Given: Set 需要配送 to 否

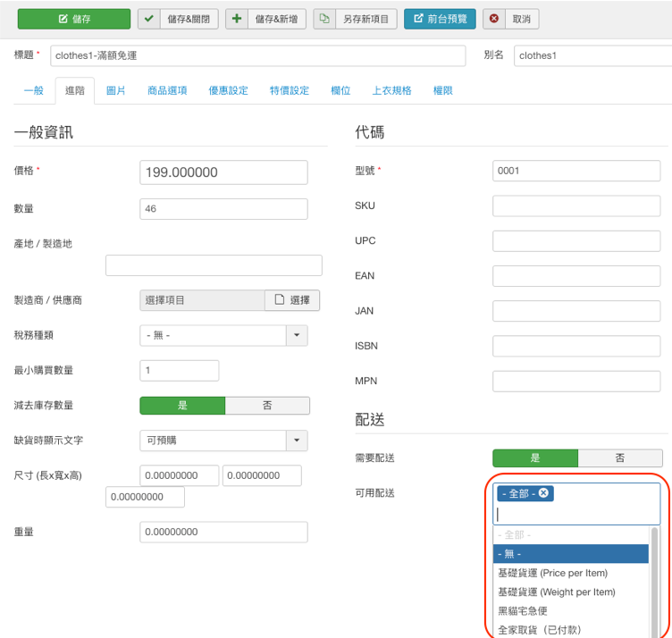Looking at the screenshot, I should point(620,458).
